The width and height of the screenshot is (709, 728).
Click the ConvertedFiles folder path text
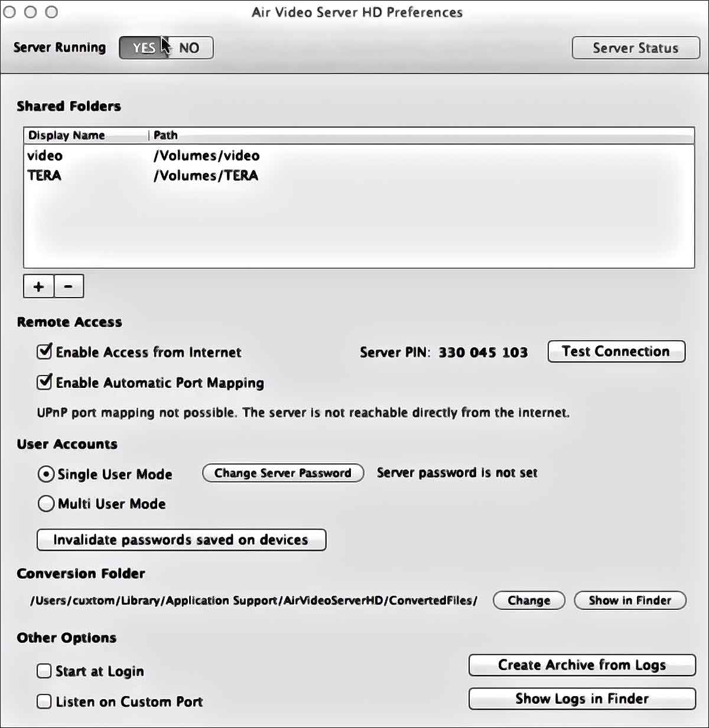(254, 600)
